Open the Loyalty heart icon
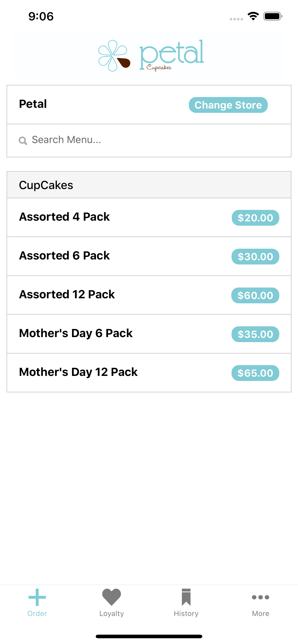This screenshot has width=298, height=644. click(111, 597)
